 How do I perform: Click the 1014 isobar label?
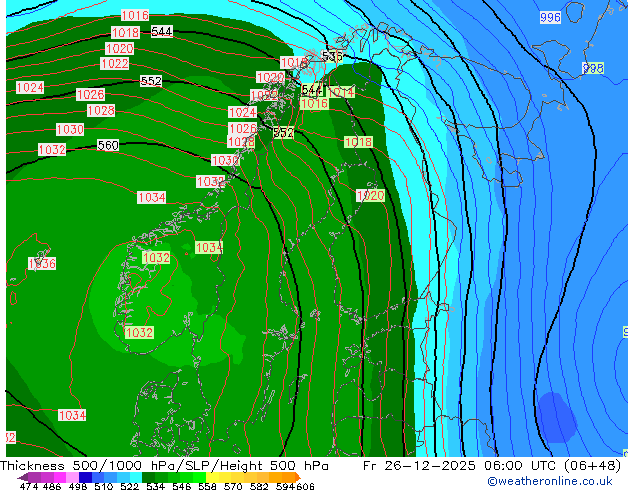point(341,92)
